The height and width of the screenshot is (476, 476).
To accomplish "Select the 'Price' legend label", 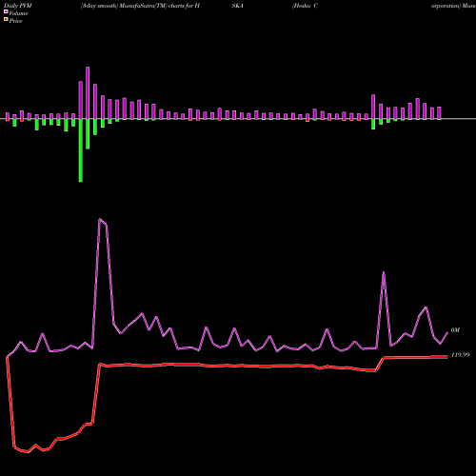I will tap(15, 21).
